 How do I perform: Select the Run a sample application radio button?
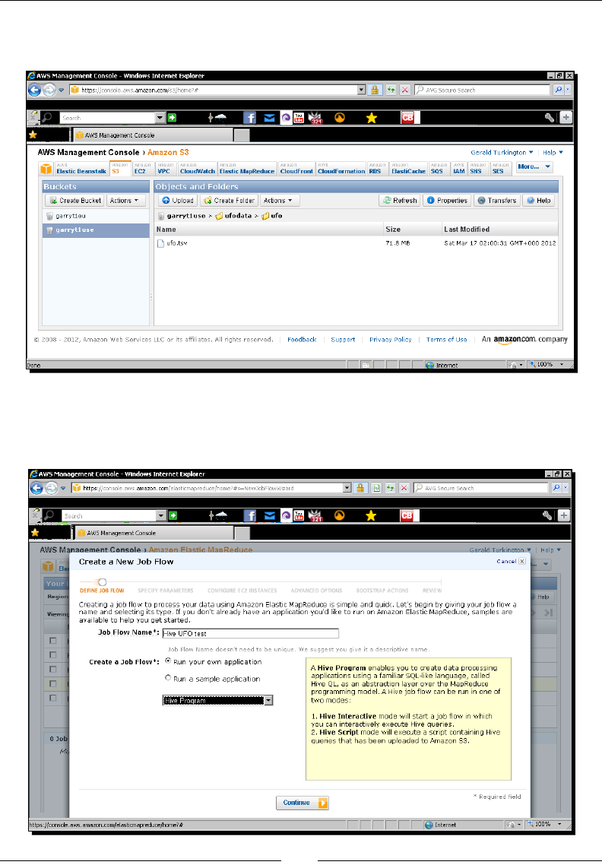(x=168, y=677)
